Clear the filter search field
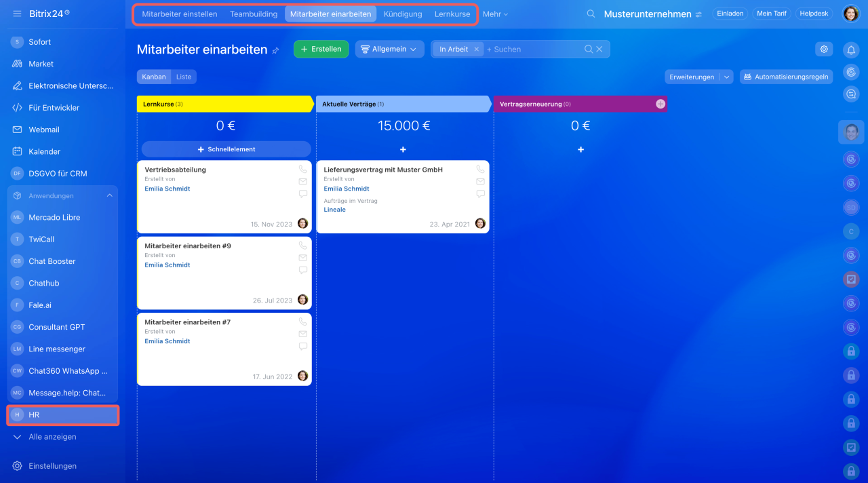 pyautogui.click(x=599, y=50)
